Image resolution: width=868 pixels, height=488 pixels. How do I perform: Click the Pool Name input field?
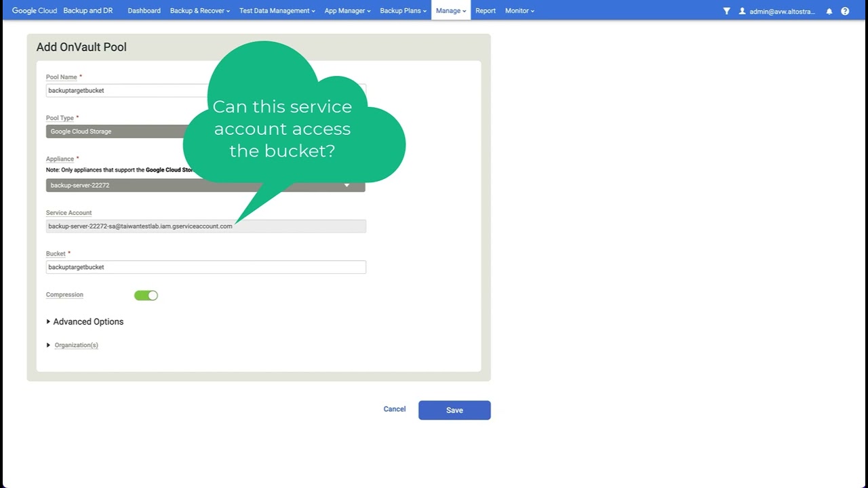(205, 90)
